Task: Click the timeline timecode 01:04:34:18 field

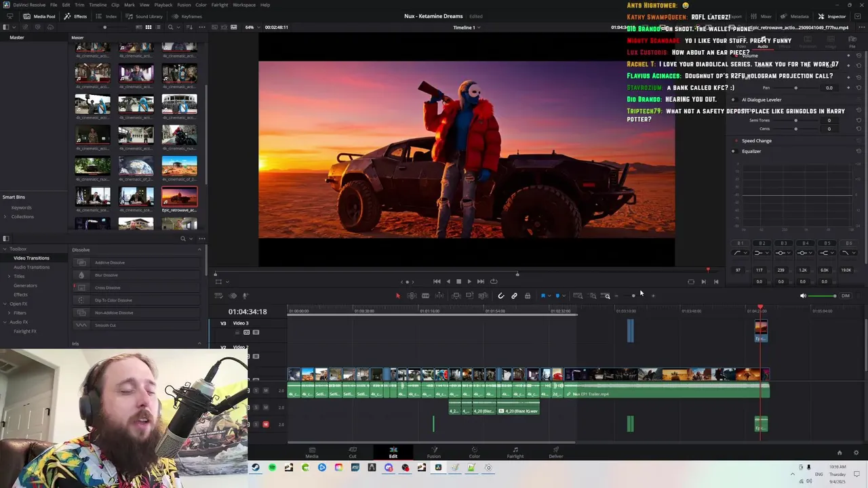Action: click(x=248, y=312)
